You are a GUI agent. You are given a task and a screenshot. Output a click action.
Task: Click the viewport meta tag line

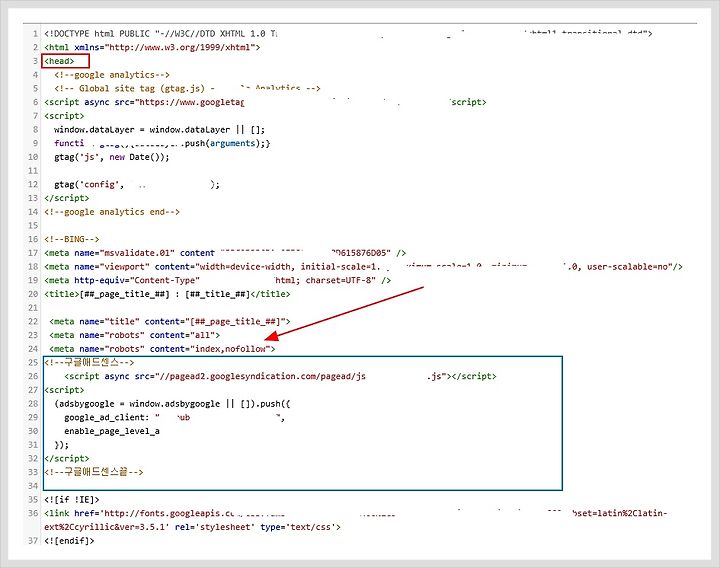tap(363, 266)
